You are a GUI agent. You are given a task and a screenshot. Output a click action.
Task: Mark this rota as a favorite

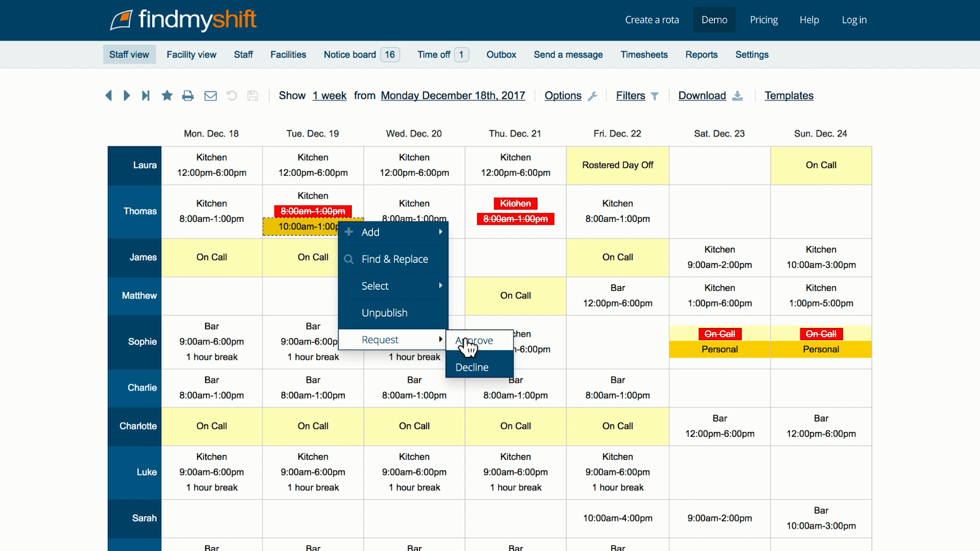167,95
